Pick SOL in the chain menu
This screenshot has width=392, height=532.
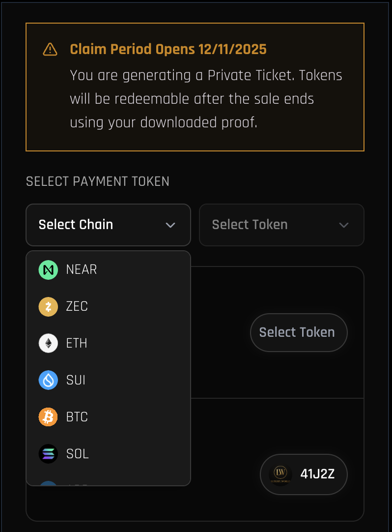coord(78,453)
